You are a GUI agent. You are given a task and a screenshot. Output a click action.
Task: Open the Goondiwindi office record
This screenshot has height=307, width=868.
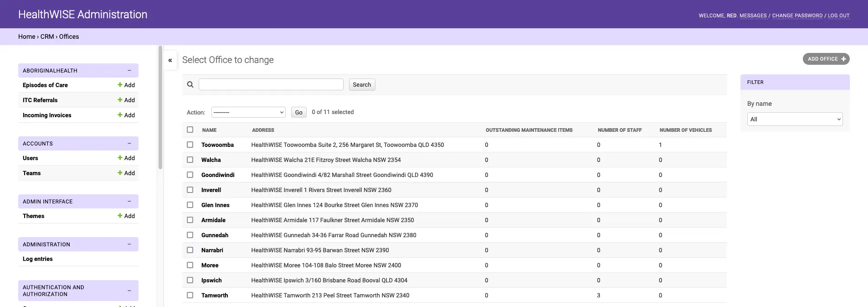218,175
